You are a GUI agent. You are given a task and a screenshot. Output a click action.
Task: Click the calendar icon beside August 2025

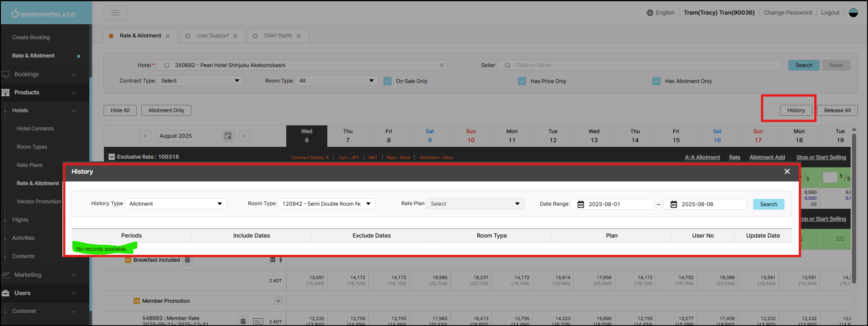(228, 136)
